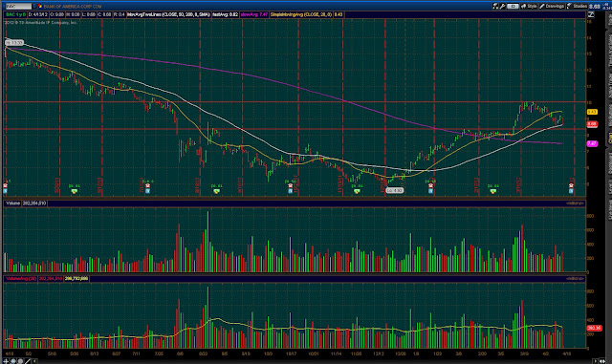Click the wrench chart settings icon
This screenshot has height=364, width=612.
pyautogui.click(x=503, y=6)
